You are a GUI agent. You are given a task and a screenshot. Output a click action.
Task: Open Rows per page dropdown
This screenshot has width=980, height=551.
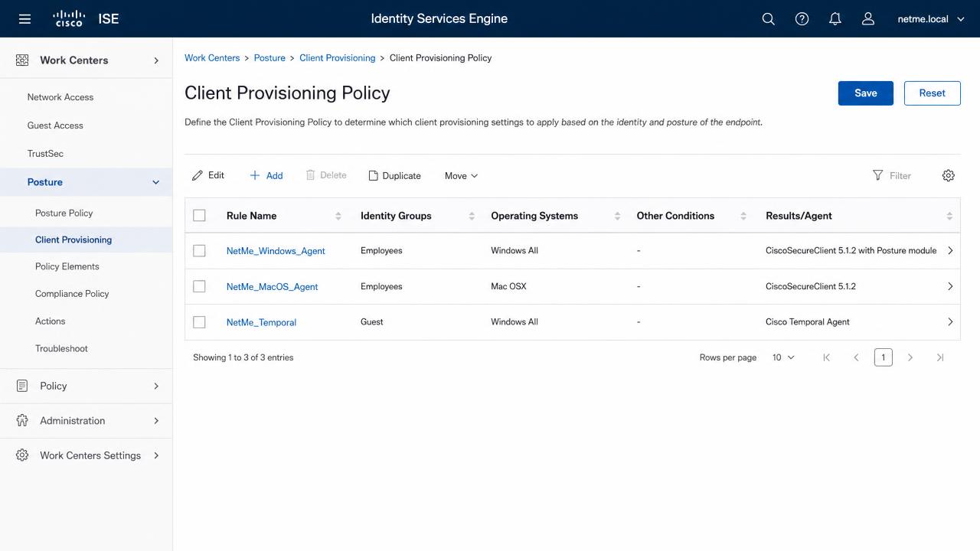(x=783, y=357)
